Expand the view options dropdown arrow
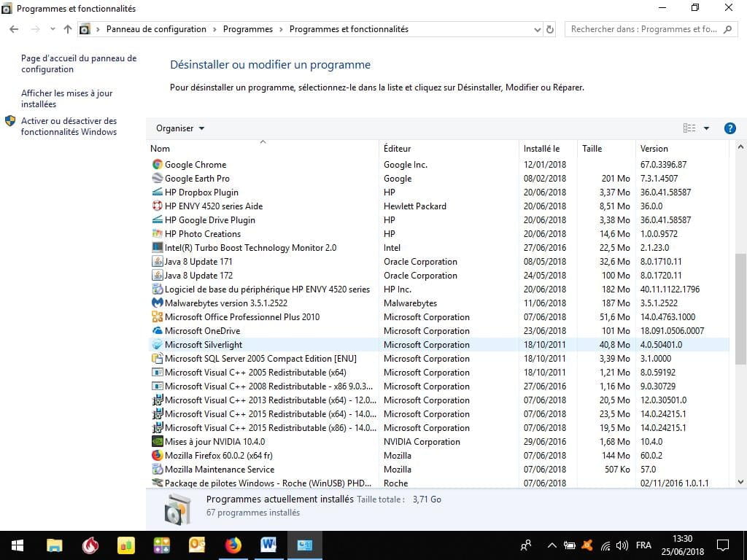The width and height of the screenshot is (747, 560). [706, 128]
